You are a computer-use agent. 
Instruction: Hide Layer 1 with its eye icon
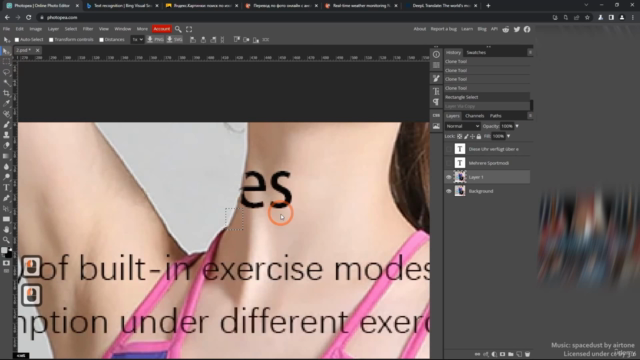(449, 177)
